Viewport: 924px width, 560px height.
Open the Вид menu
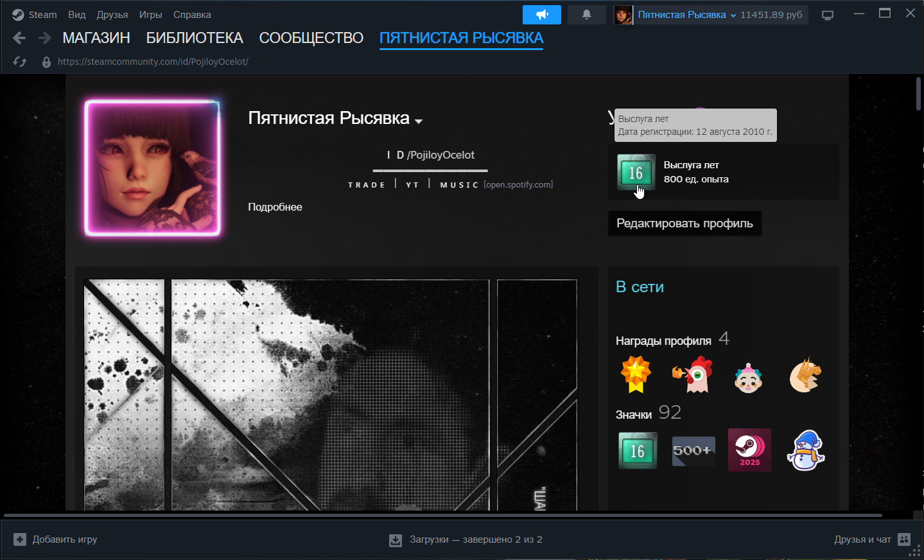coord(77,15)
